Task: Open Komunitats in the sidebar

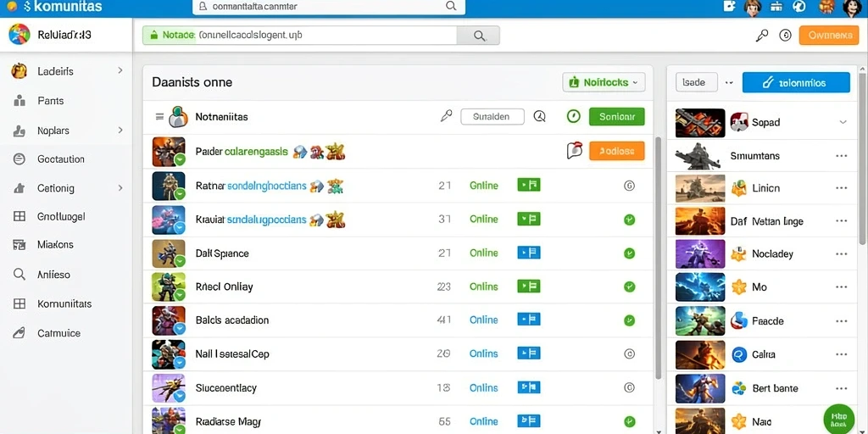Action: tap(65, 304)
